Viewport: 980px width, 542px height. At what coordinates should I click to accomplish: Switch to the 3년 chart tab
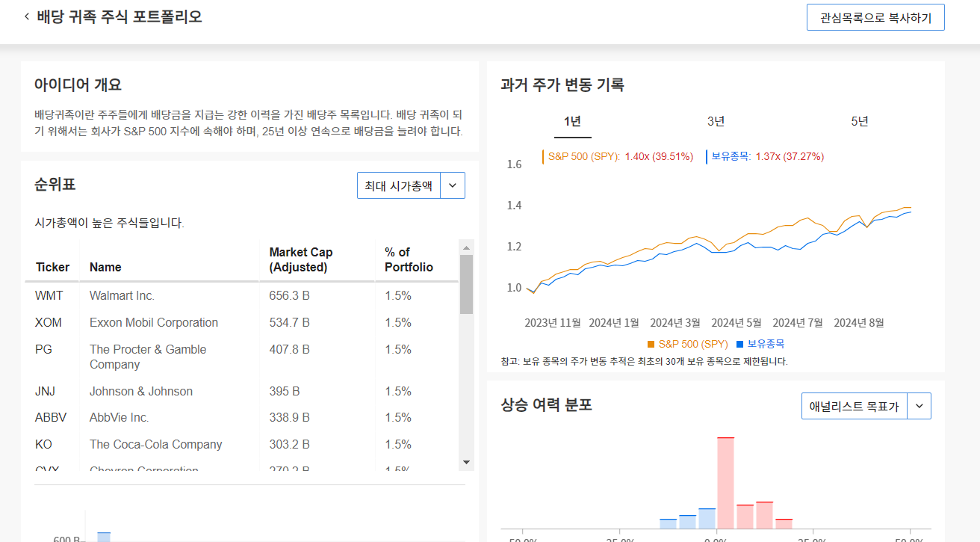(716, 121)
